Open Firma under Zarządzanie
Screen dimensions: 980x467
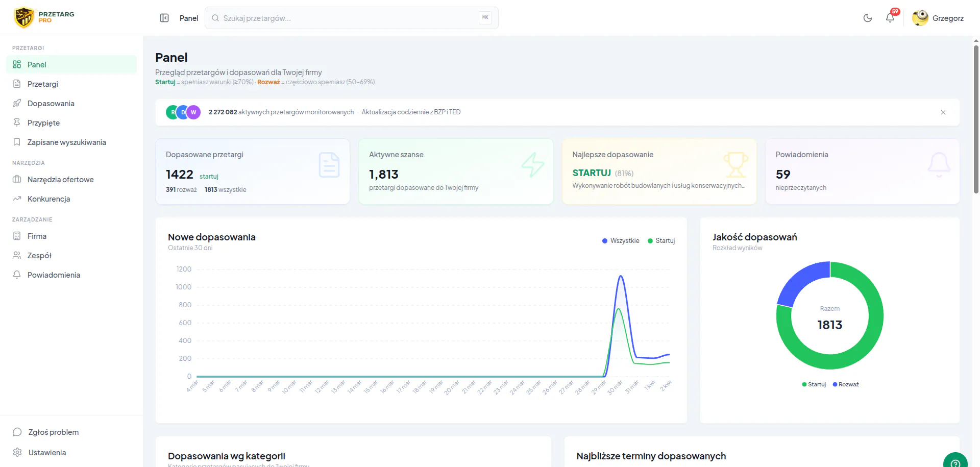71,236
